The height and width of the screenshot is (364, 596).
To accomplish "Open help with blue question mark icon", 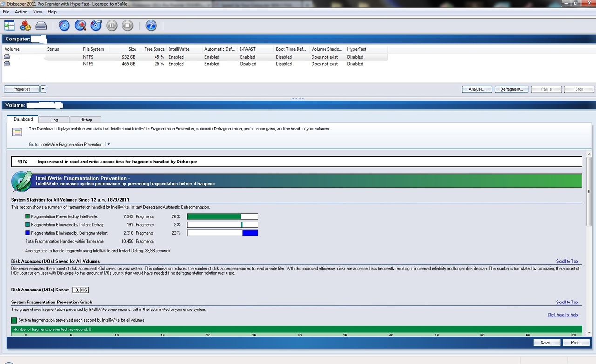I will pos(151,26).
